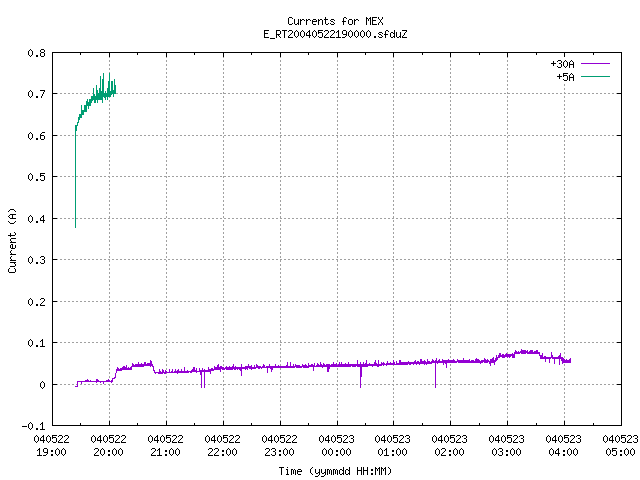Click the purple +30A downward spike near 01:45
This screenshot has height=480, width=640.
tap(436, 375)
